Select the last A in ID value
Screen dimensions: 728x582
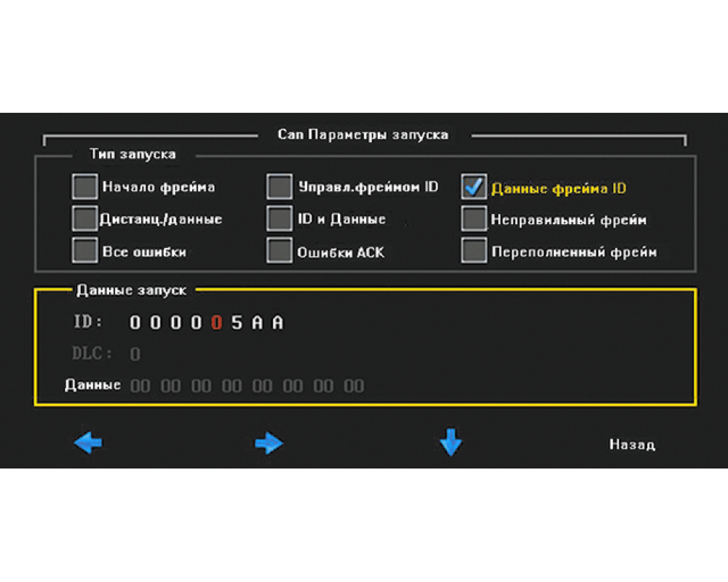(x=277, y=323)
